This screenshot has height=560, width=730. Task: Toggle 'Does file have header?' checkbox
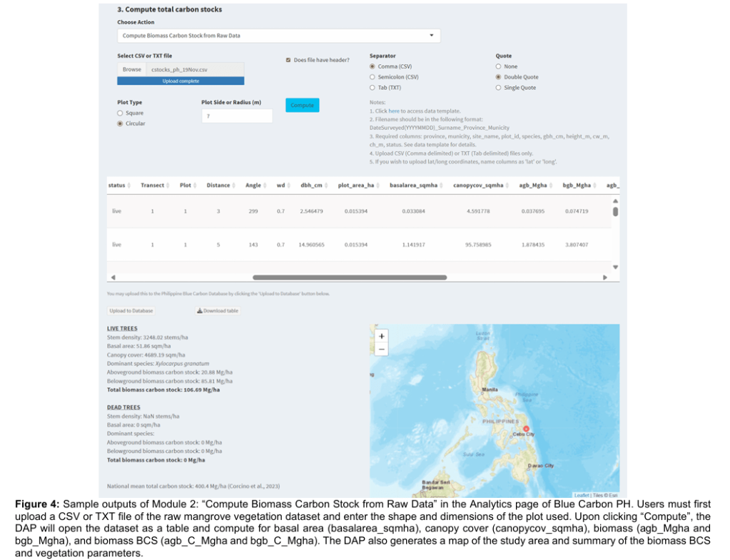click(x=288, y=60)
